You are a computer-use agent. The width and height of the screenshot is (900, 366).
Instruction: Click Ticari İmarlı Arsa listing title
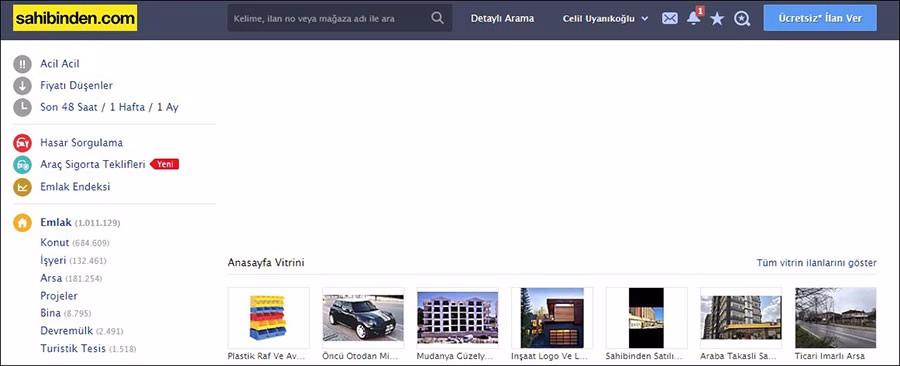point(831,356)
